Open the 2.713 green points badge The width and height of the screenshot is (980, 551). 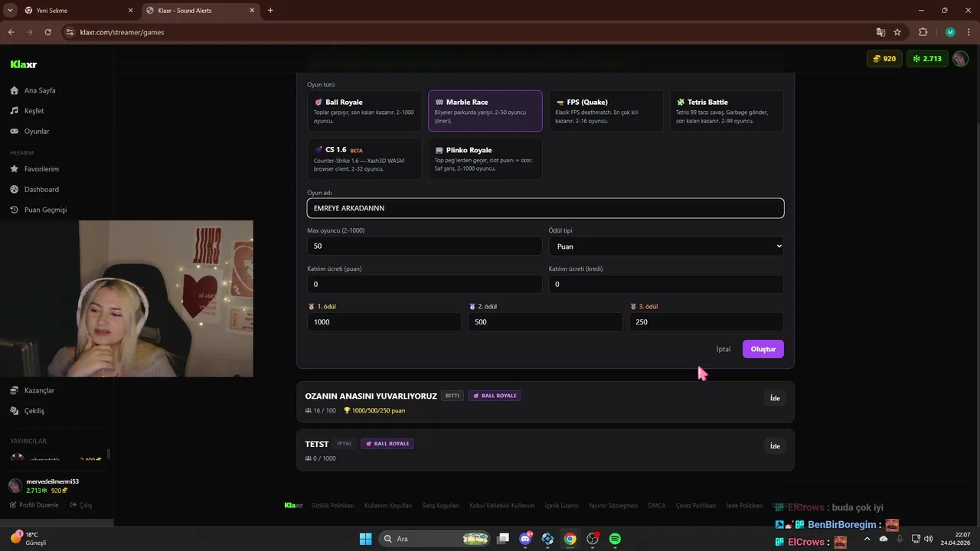(927, 59)
